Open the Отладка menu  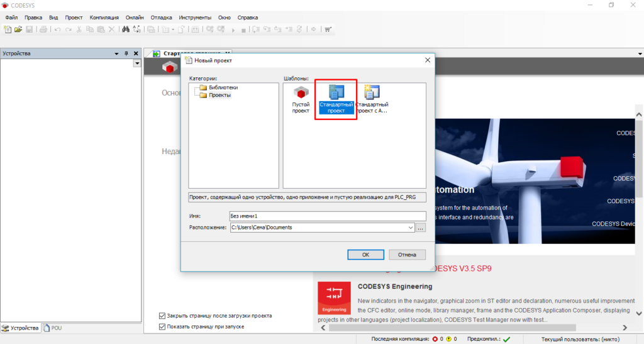click(161, 18)
